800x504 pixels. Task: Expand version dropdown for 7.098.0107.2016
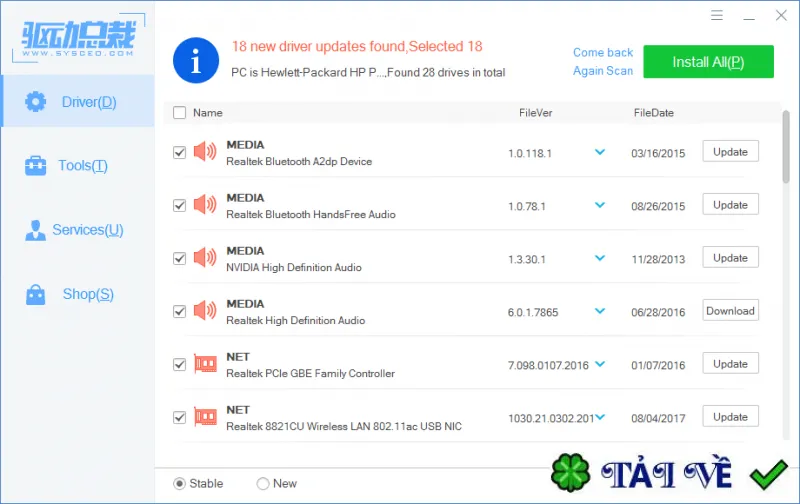pyautogui.click(x=600, y=364)
